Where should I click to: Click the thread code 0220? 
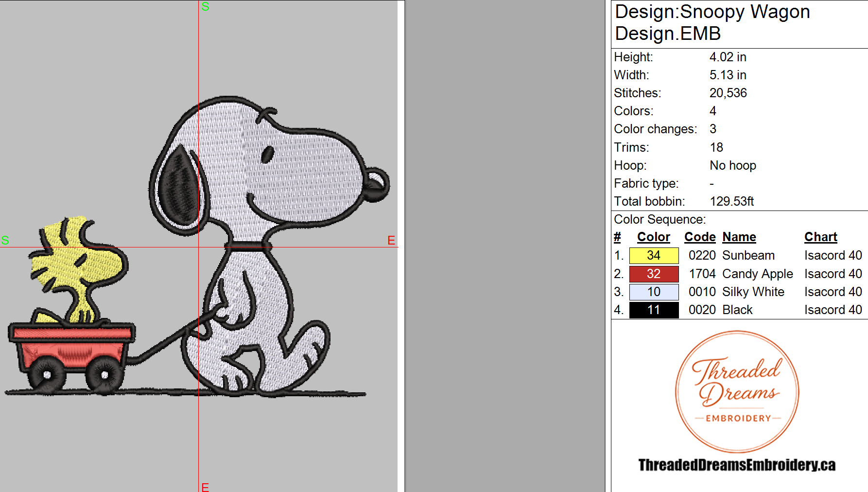point(702,255)
